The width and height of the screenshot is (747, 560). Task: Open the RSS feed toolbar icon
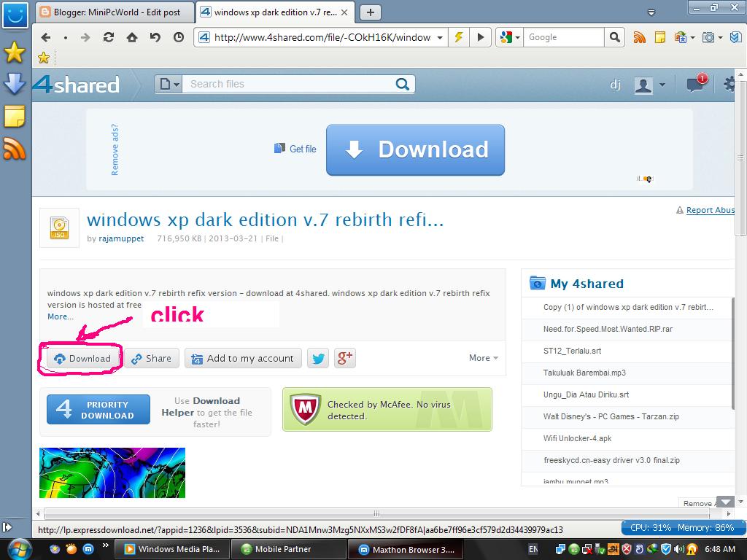[x=639, y=37]
